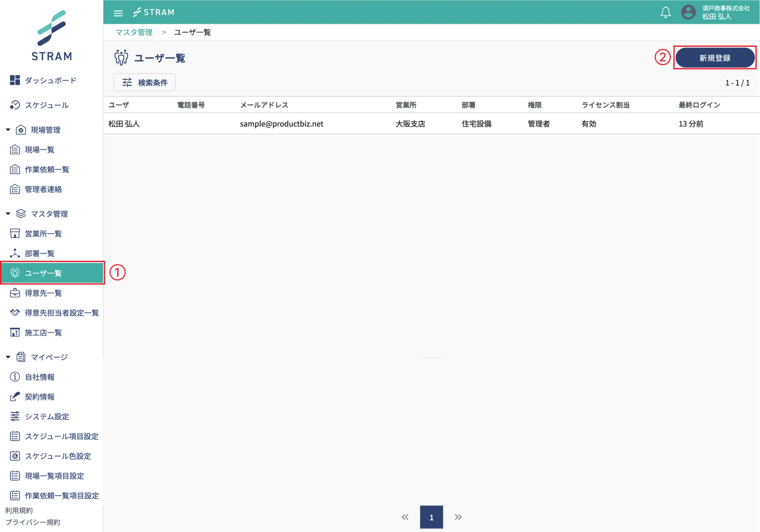Expand the 検索条件 filter panel

click(x=144, y=83)
